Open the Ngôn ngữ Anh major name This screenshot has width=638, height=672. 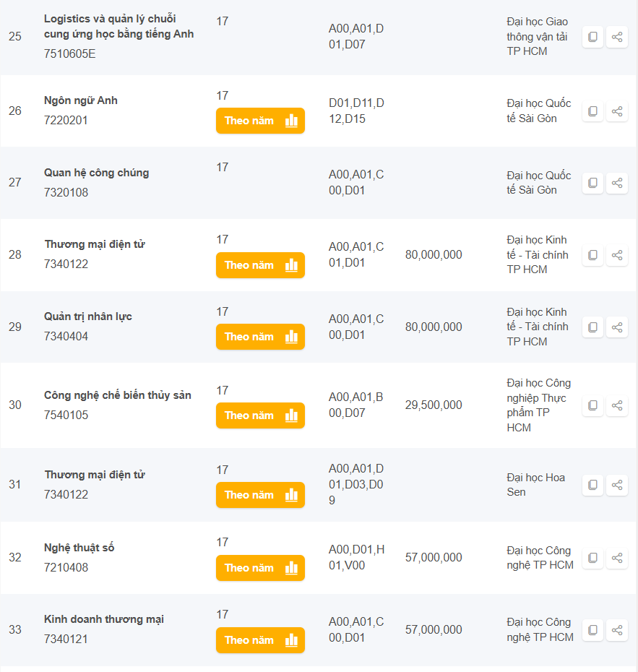[81, 100]
